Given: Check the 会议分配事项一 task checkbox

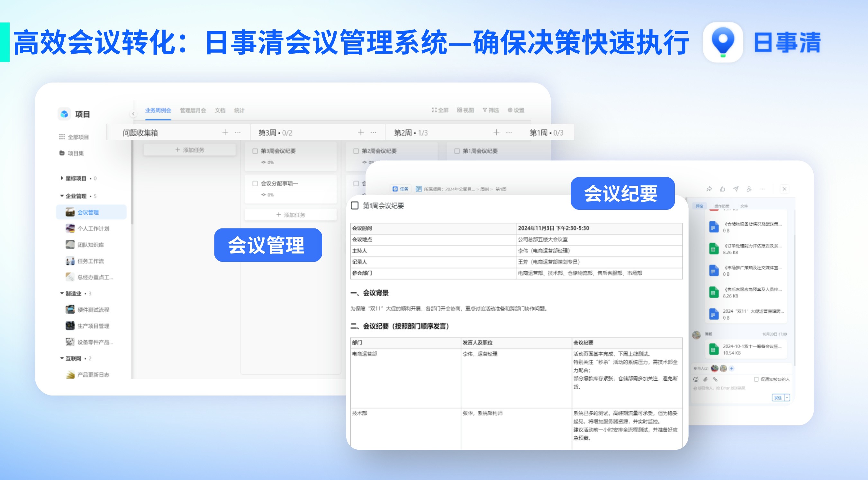Looking at the screenshot, I should click(x=255, y=183).
